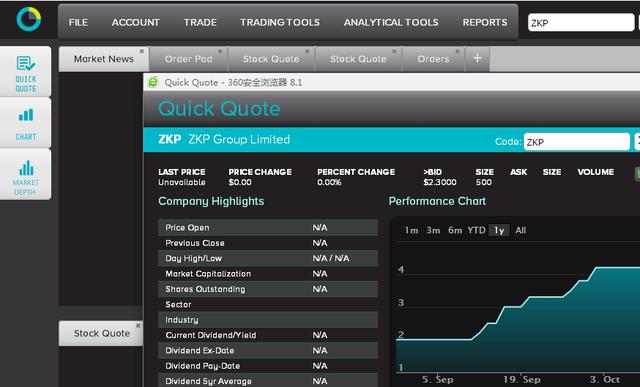Click the 360 browser icon in title bar
The image size is (640, 387).
pos(153,82)
